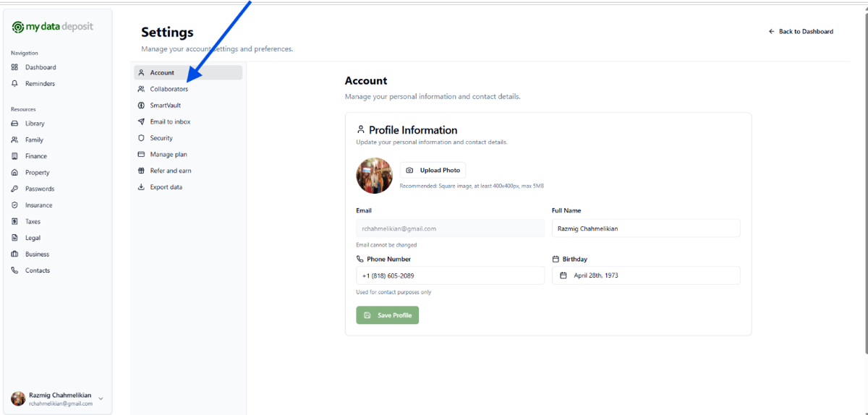
Task: Open Account settings section
Action: coord(188,73)
